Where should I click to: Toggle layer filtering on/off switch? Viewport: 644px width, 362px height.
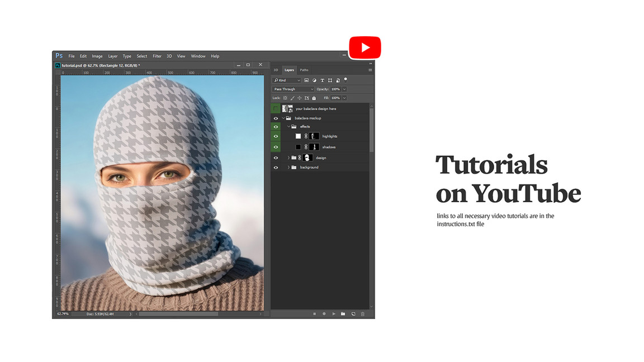(x=345, y=79)
